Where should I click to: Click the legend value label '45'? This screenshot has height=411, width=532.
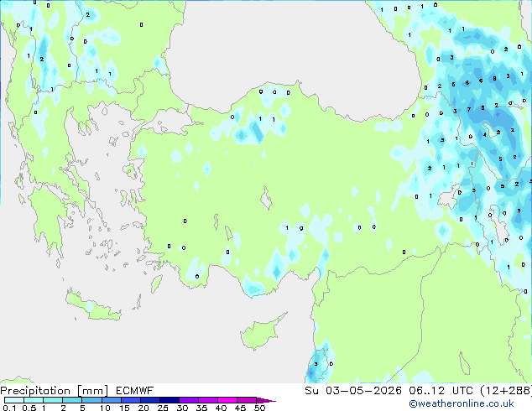click(240, 408)
